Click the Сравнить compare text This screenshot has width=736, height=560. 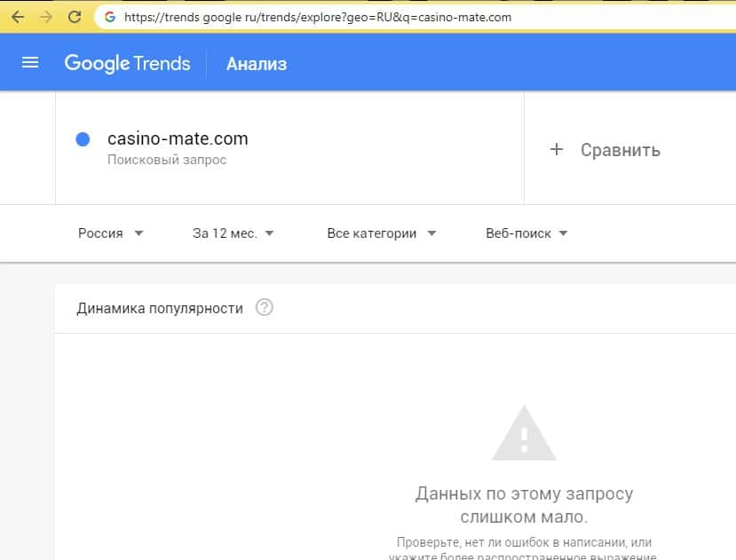click(x=620, y=150)
